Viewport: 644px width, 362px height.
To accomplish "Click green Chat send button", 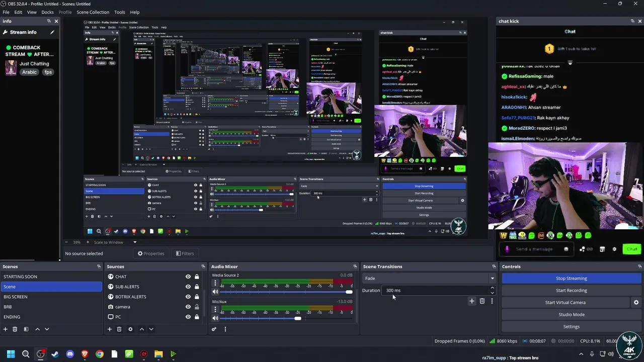I will (632, 249).
